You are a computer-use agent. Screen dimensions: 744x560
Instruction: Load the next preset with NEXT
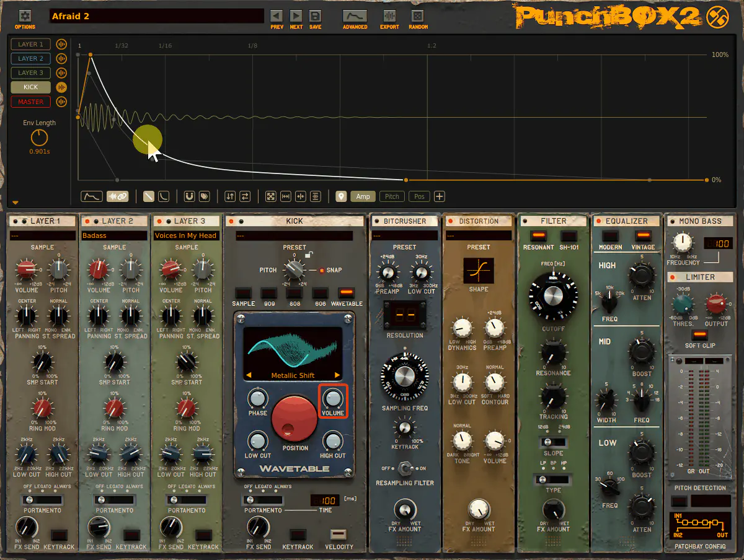[296, 16]
